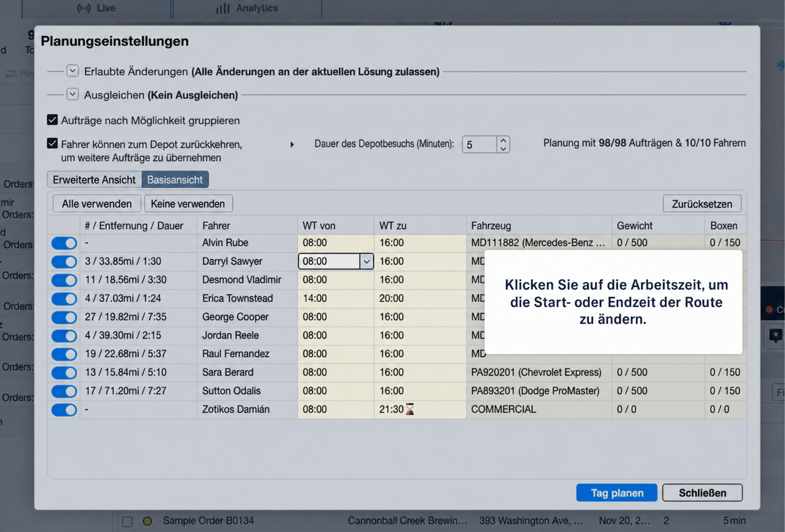Toggle off driver Erica Townstead
This screenshot has width=785, height=532.
coord(64,299)
